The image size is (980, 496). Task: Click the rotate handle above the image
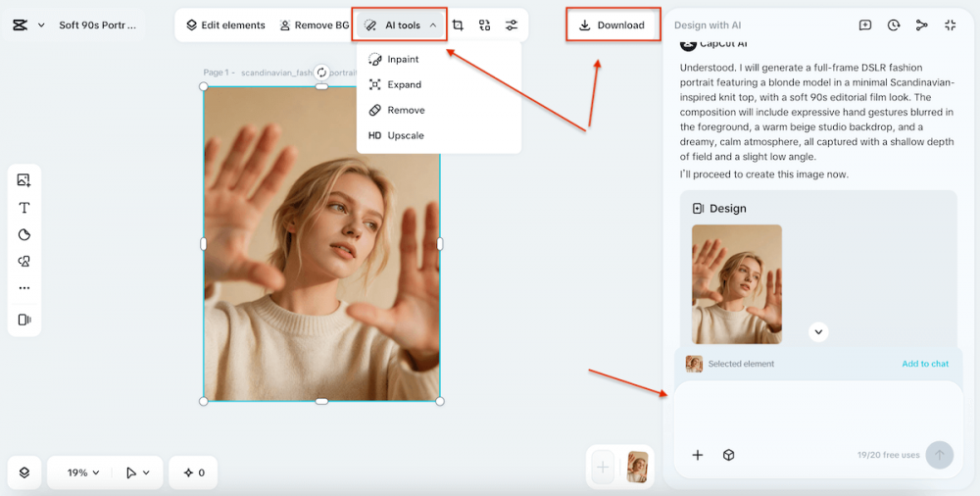coord(321,73)
